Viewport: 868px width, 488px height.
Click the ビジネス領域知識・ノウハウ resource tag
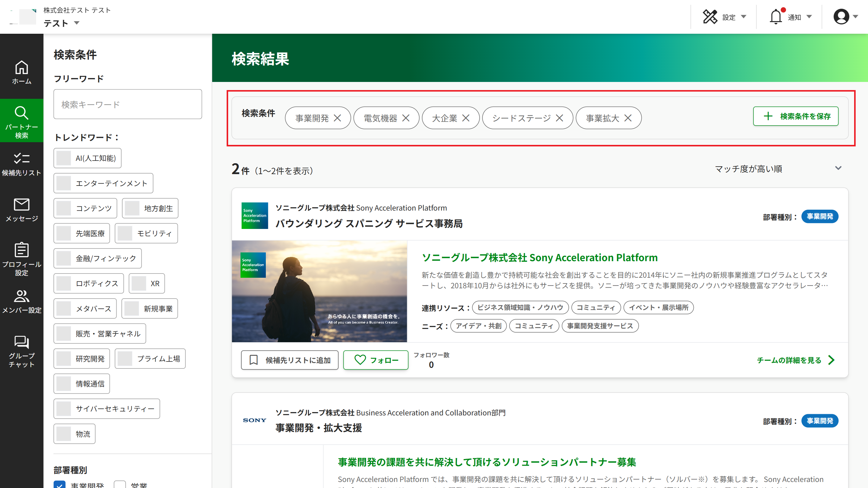pos(520,308)
